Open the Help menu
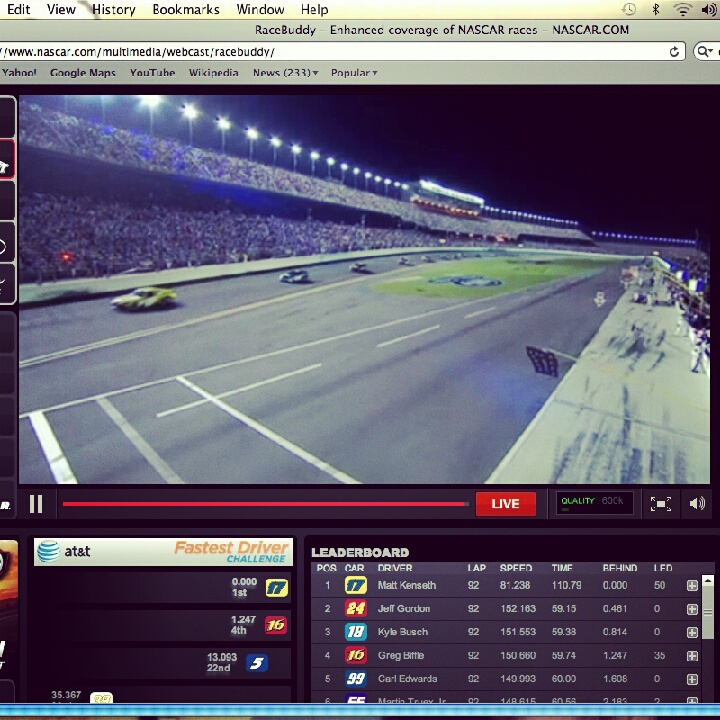This screenshot has height=720, width=720. [x=315, y=9]
